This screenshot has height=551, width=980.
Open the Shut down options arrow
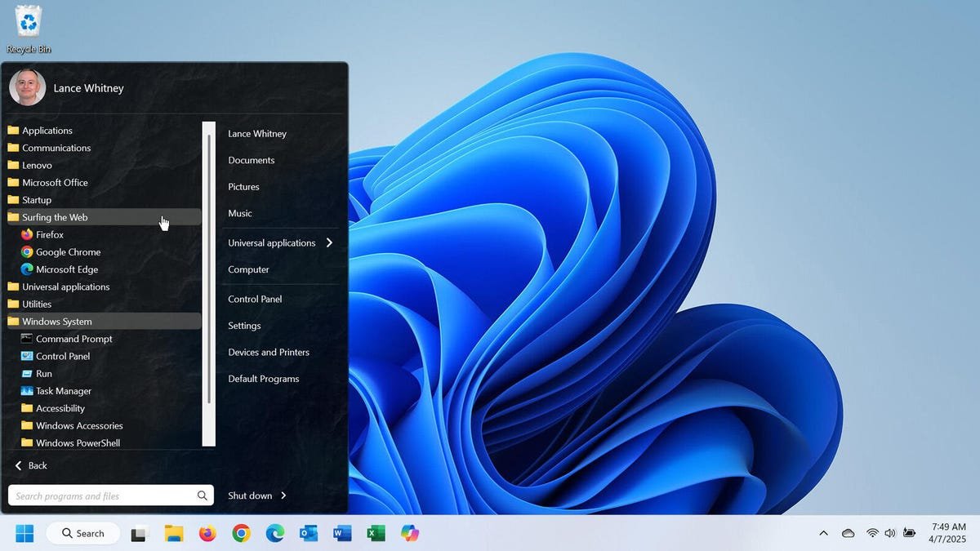click(x=282, y=495)
